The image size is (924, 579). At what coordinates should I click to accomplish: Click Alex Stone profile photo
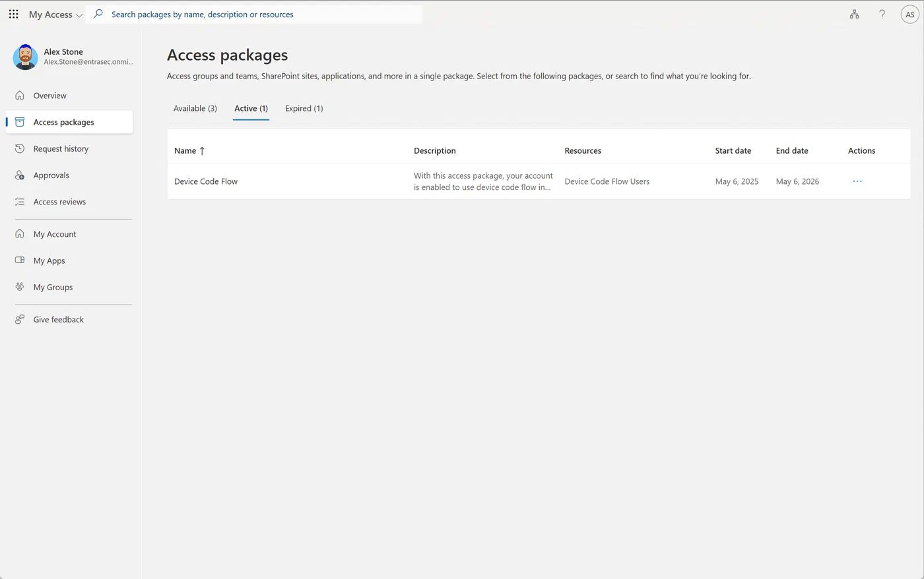pos(25,57)
